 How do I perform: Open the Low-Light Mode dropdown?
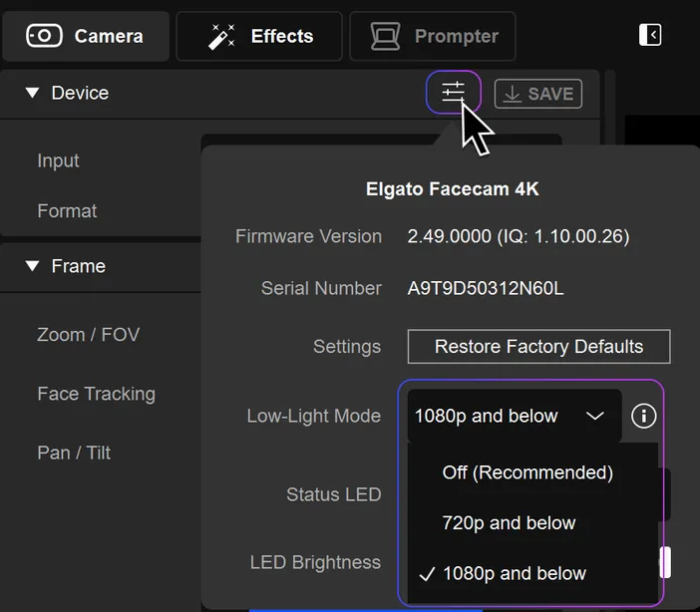pos(515,416)
